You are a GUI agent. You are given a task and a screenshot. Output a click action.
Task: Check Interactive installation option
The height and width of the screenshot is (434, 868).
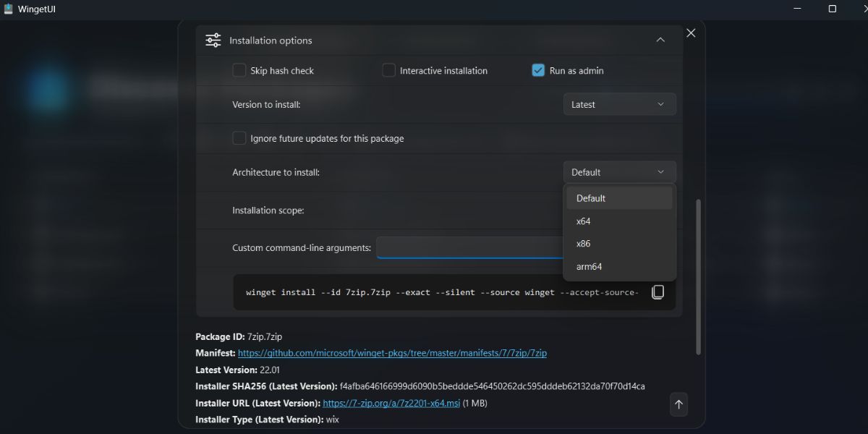(389, 70)
